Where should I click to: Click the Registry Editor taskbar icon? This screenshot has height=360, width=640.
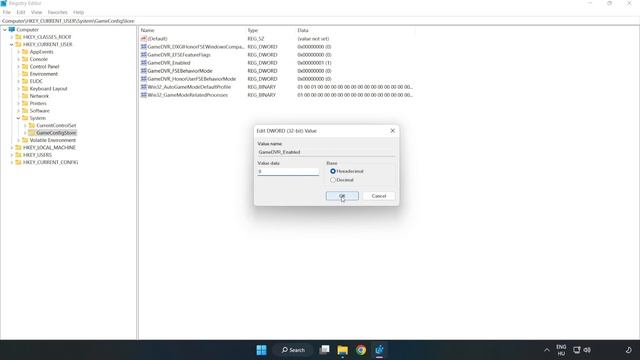[x=379, y=350]
